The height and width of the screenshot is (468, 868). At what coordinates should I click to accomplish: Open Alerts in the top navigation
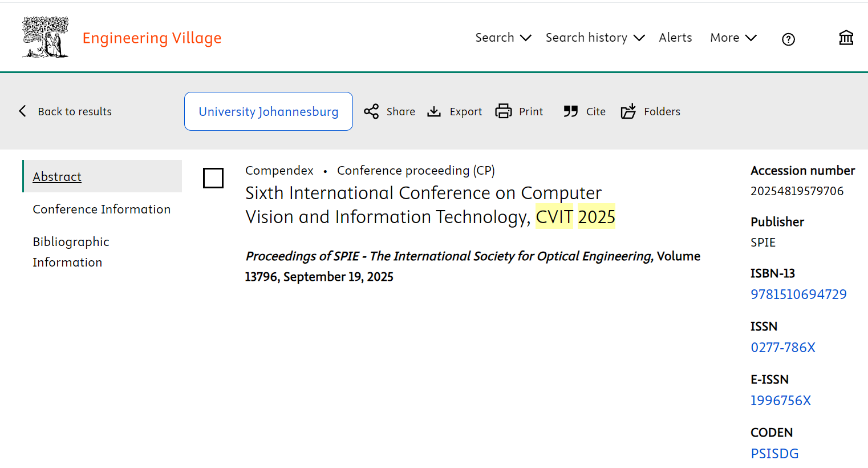pos(675,38)
